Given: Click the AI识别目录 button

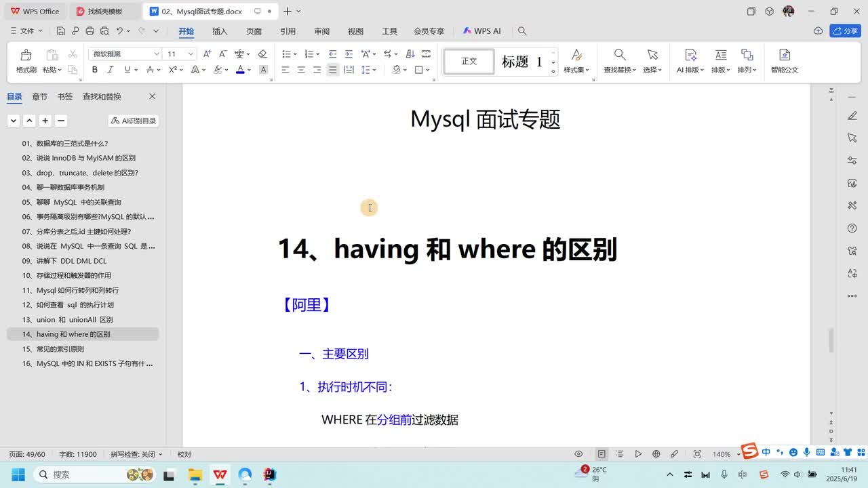Looking at the screenshot, I should [x=134, y=121].
